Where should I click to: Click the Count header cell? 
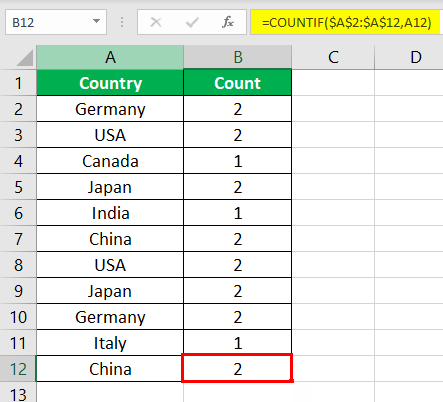click(x=237, y=83)
